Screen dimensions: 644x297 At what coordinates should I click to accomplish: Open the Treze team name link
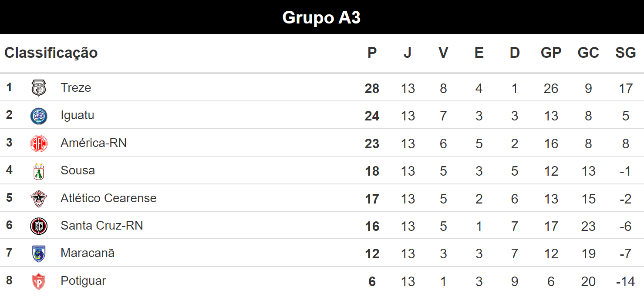click(76, 88)
